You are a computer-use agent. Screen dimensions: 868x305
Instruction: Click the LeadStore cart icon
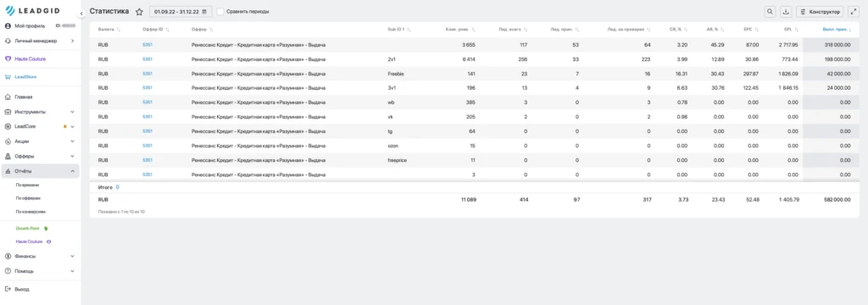pyautogui.click(x=8, y=77)
